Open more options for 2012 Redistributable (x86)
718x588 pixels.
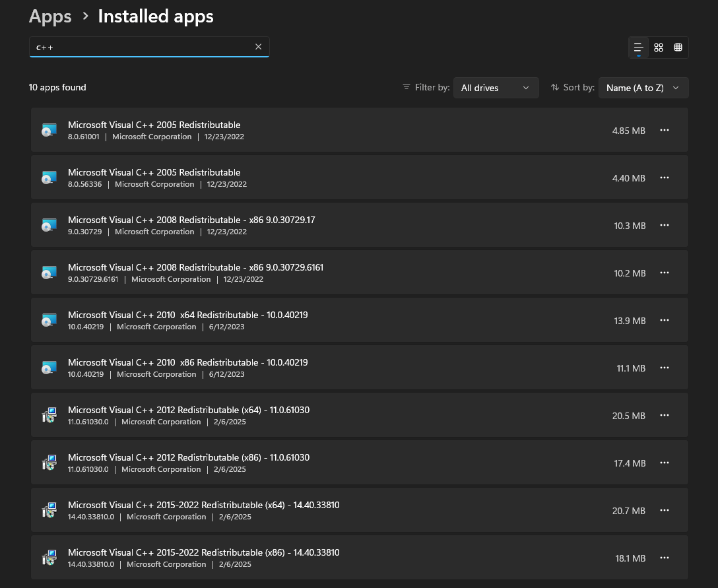pos(665,463)
